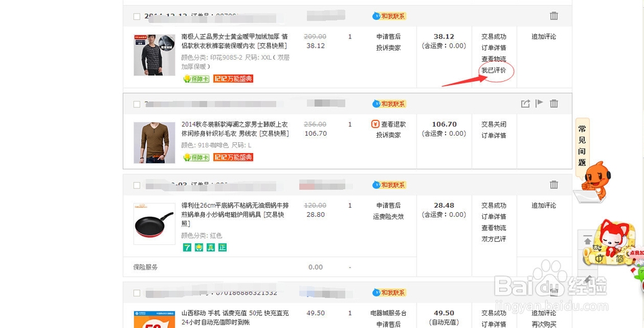The image size is (644, 328).
Task: Click the 运费险失效 link
Action: [x=388, y=217]
